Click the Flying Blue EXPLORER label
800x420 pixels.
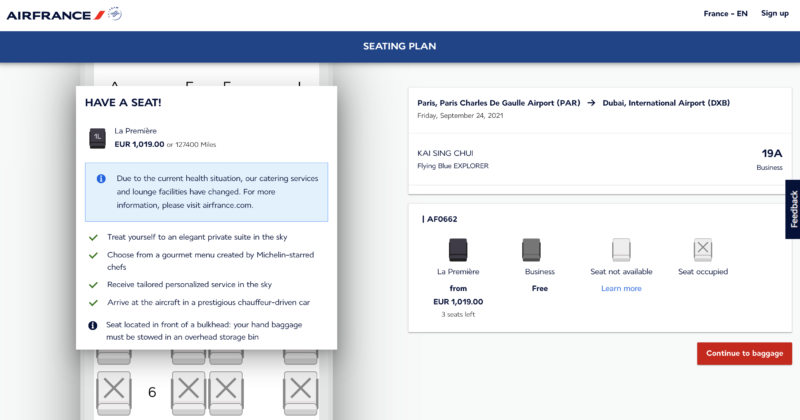(x=453, y=166)
